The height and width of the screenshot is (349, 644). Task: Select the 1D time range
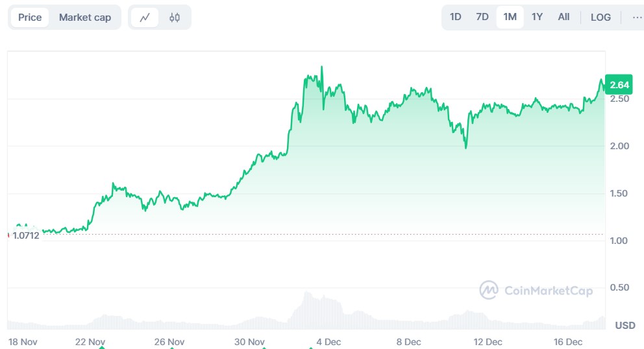pos(456,17)
